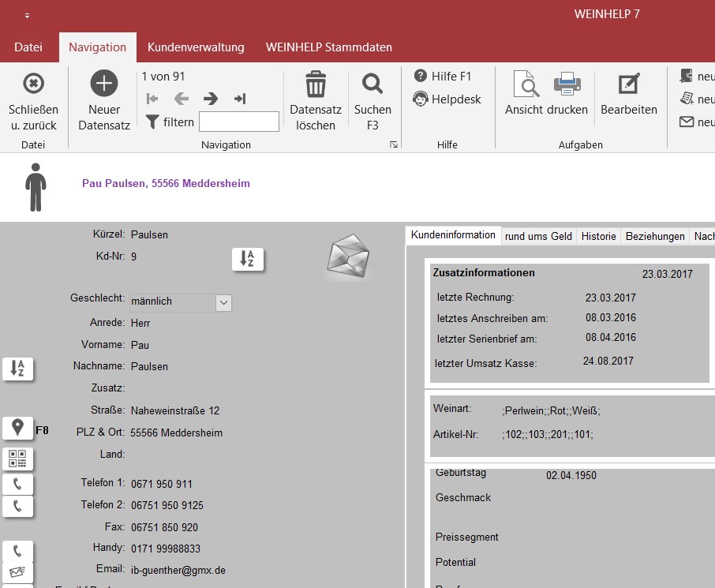
Task: Click the map pin F8 location button
Action: tap(17, 428)
